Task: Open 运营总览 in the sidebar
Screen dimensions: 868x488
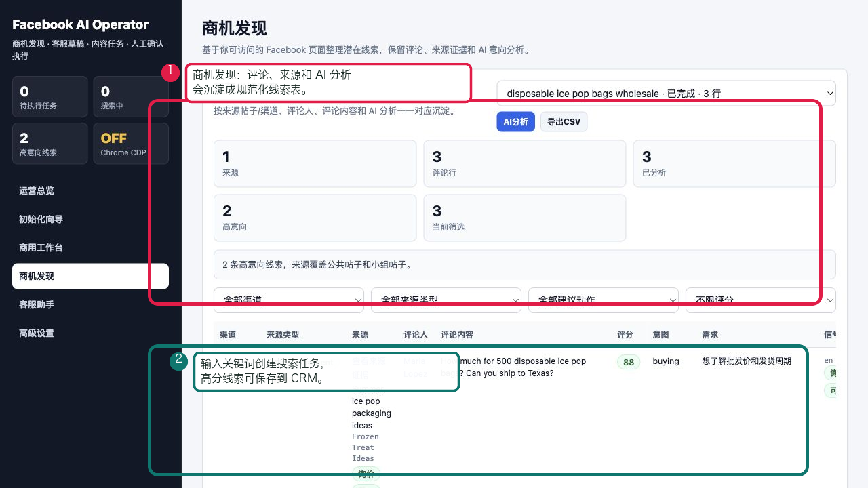Action: click(x=90, y=191)
